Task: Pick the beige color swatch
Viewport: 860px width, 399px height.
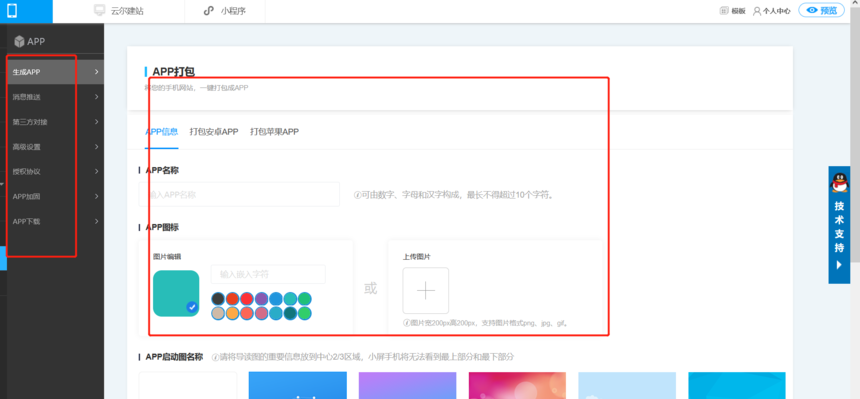Action: coord(218,313)
